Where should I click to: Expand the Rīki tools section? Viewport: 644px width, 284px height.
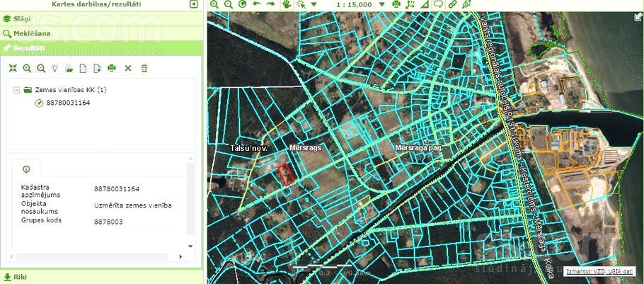19,277
